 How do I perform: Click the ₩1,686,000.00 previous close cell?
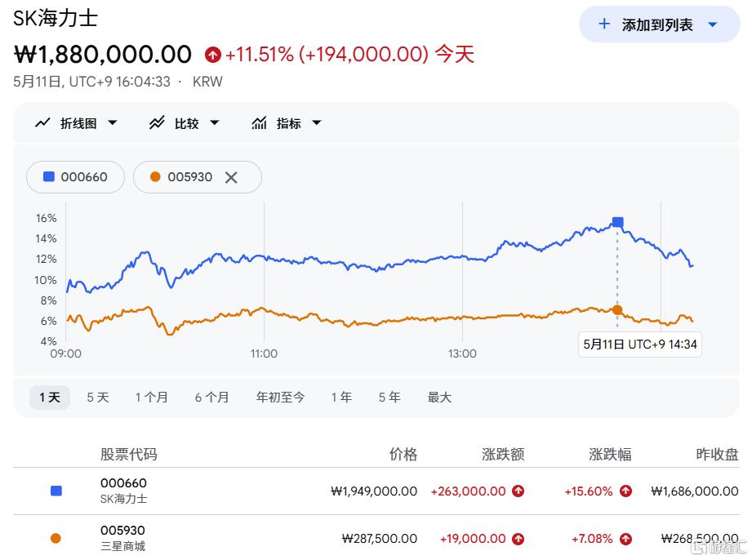(695, 491)
